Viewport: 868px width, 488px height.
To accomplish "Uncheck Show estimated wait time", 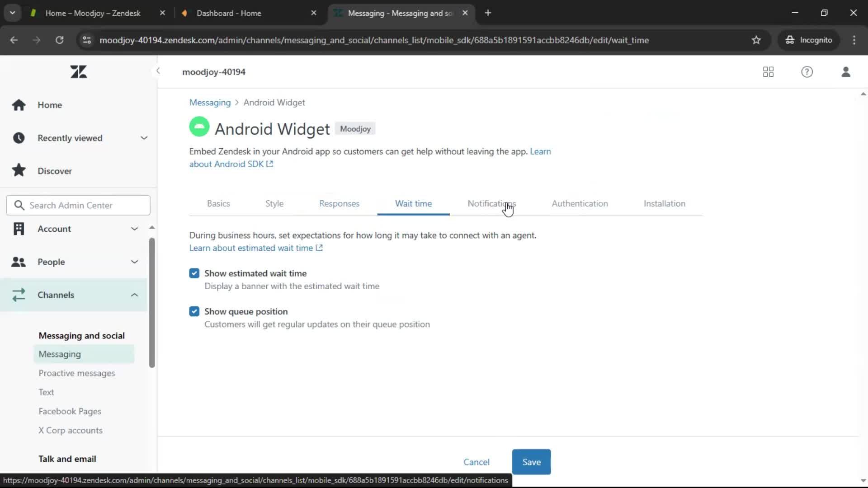I will 194,273.
